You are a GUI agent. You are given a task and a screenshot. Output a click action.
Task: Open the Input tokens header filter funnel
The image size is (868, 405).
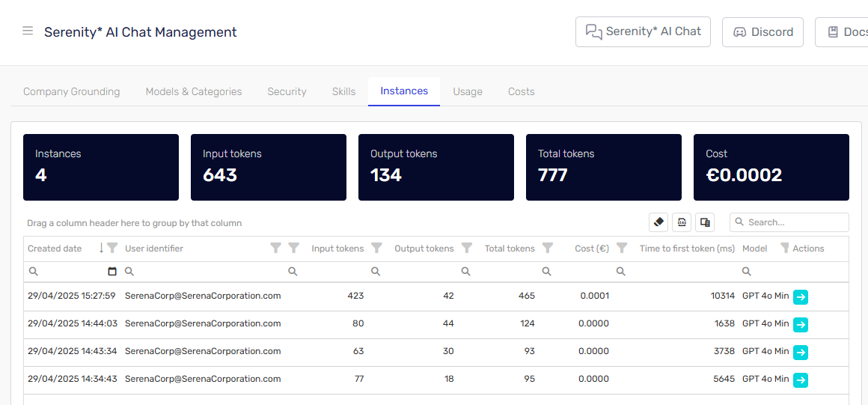(x=376, y=249)
